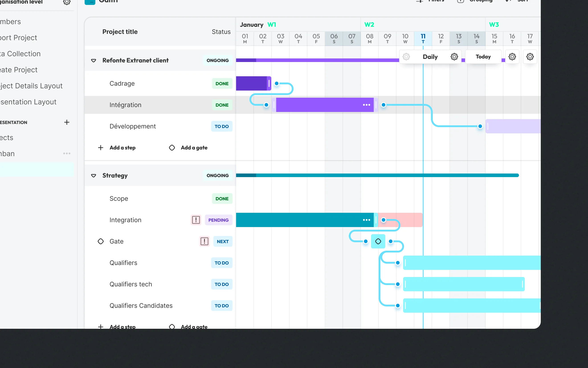Collapse the Strategy project group

(94, 176)
